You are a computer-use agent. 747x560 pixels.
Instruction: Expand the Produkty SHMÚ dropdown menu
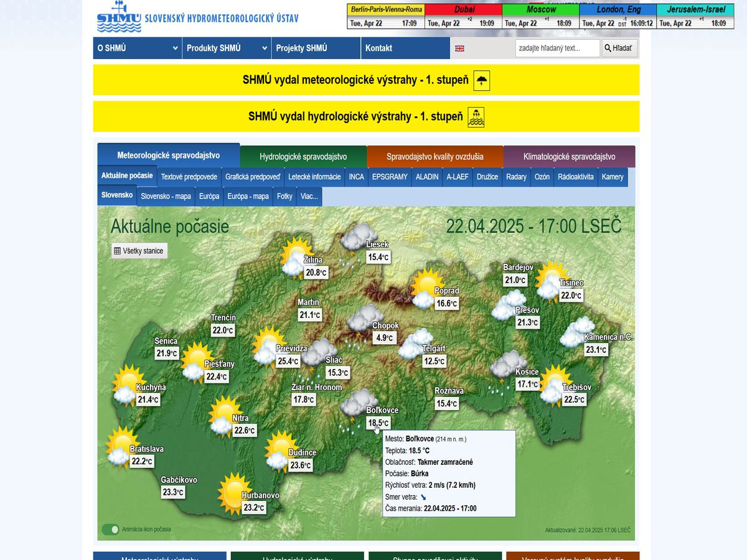pos(227,48)
